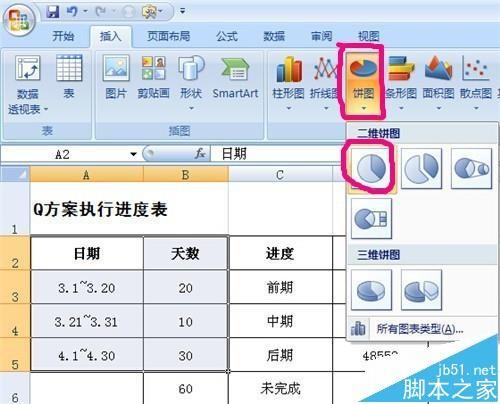Select the cell with value 60
The height and width of the screenshot is (404, 500).
[x=186, y=389]
